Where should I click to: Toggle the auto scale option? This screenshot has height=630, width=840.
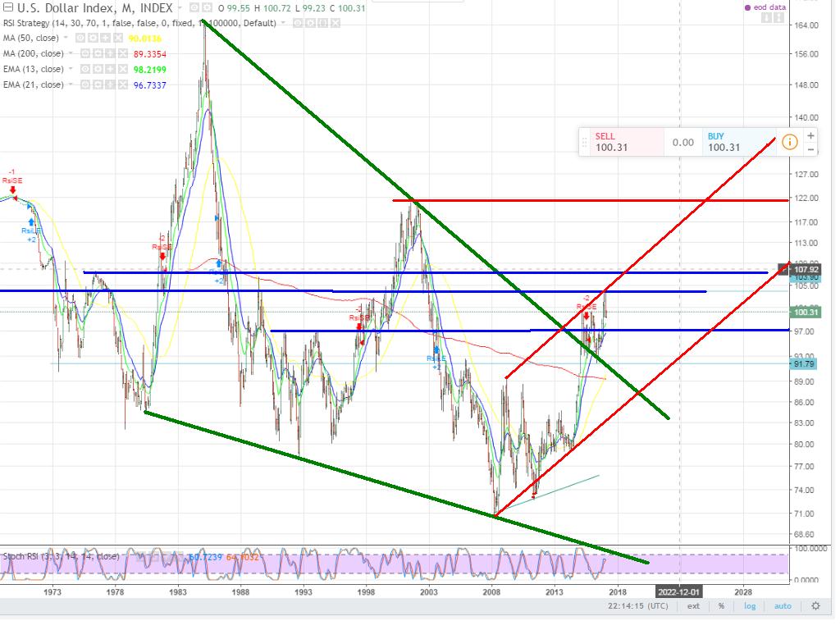[783, 606]
